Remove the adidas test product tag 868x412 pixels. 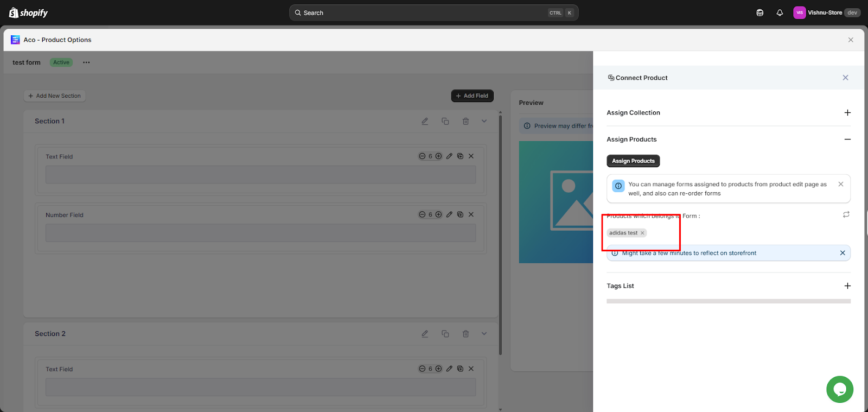pos(642,233)
